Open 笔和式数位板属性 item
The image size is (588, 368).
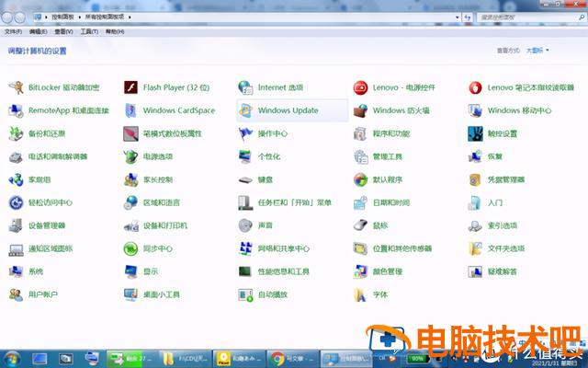point(164,133)
